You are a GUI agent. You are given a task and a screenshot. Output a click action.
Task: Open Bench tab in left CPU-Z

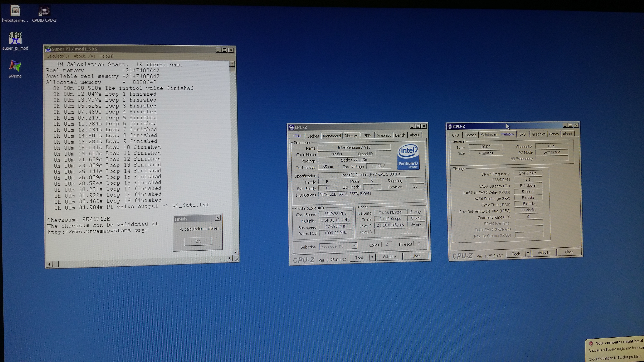[400, 135]
